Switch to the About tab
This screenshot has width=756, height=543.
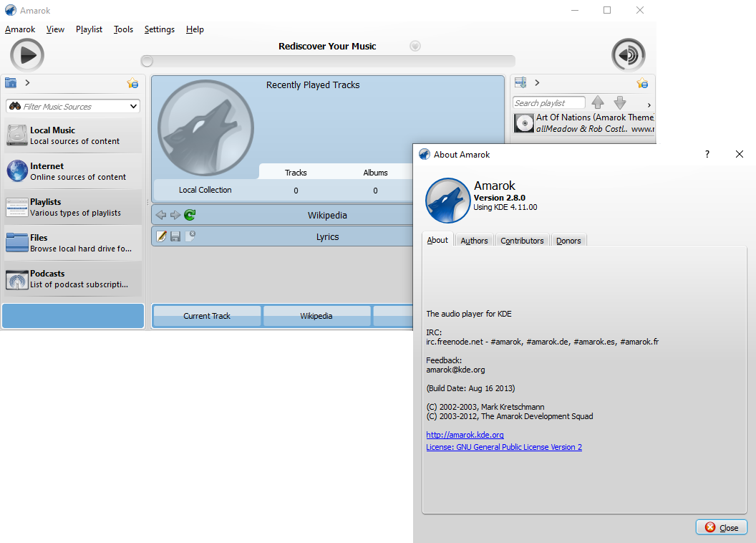(437, 240)
